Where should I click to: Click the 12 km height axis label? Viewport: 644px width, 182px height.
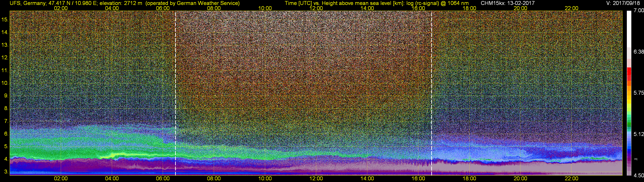click(x=5, y=58)
